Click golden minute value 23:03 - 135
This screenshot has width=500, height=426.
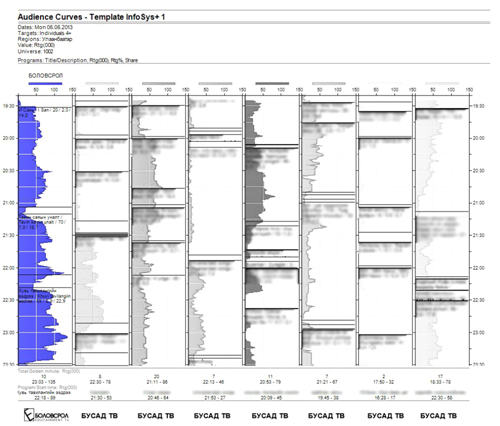44,382
